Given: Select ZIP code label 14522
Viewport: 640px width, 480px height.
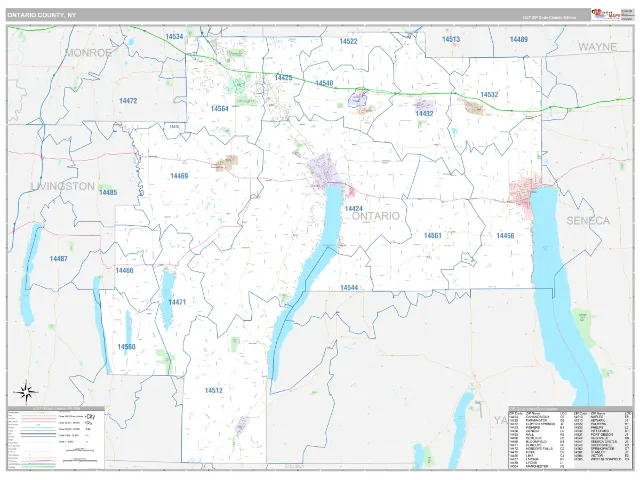Looking at the screenshot, I should 348,41.
